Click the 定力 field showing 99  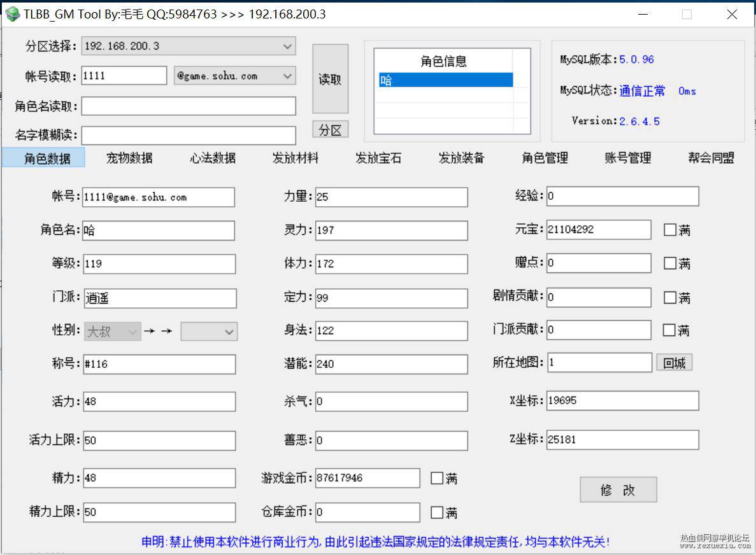(392, 299)
